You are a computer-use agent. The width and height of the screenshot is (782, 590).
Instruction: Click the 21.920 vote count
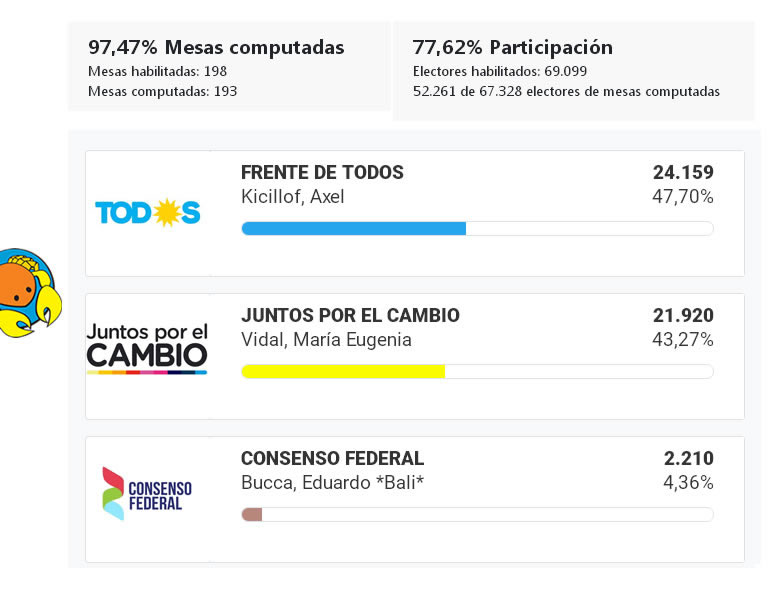click(683, 315)
